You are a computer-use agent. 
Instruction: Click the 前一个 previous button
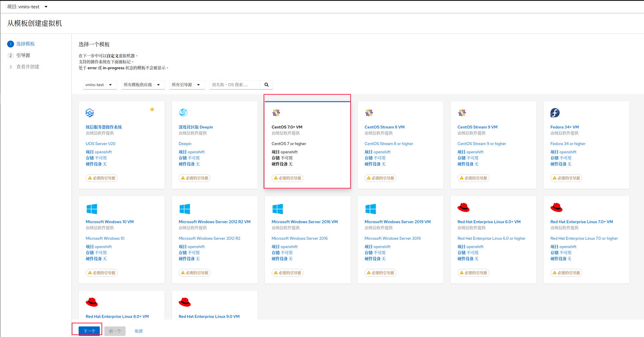(115, 331)
